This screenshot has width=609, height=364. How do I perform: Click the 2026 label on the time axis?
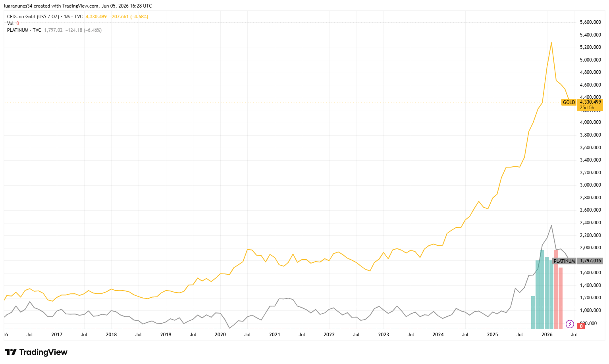pyautogui.click(x=547, y=335)
